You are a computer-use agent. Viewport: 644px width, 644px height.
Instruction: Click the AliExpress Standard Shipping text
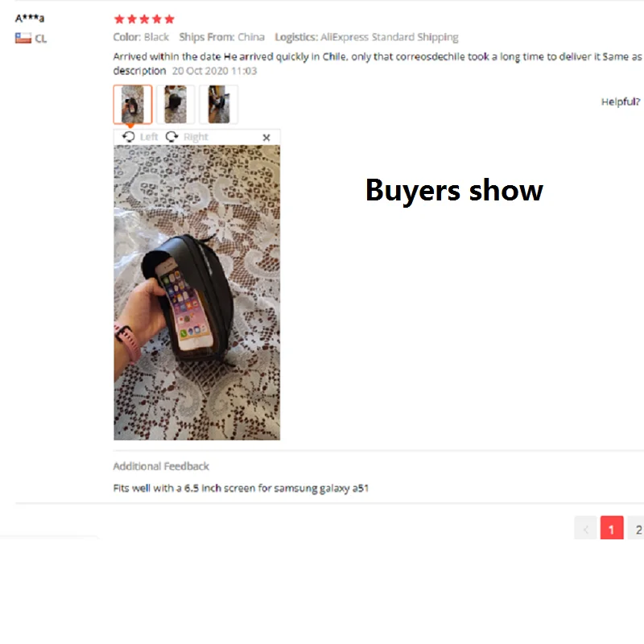tap(390, 37)
